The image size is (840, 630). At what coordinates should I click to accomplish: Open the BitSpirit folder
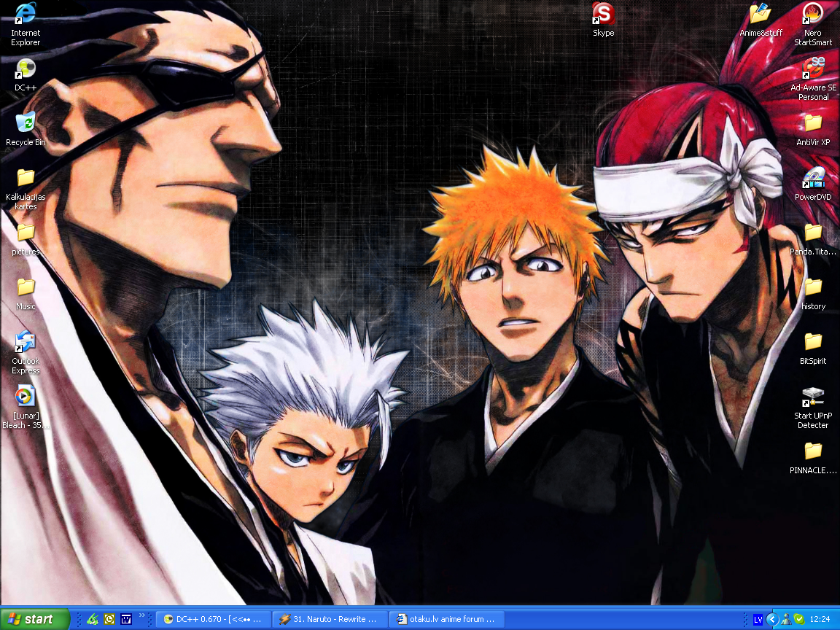(813, 349)
